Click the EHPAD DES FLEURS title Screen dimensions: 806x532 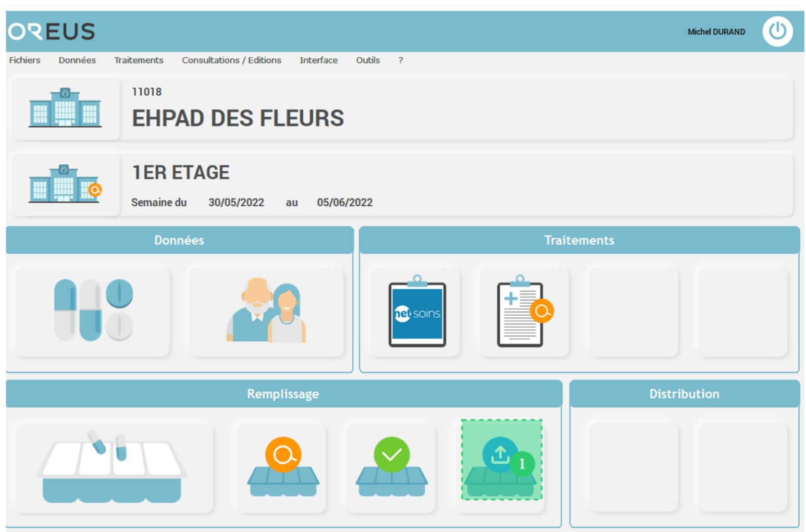tap(238, 118)
